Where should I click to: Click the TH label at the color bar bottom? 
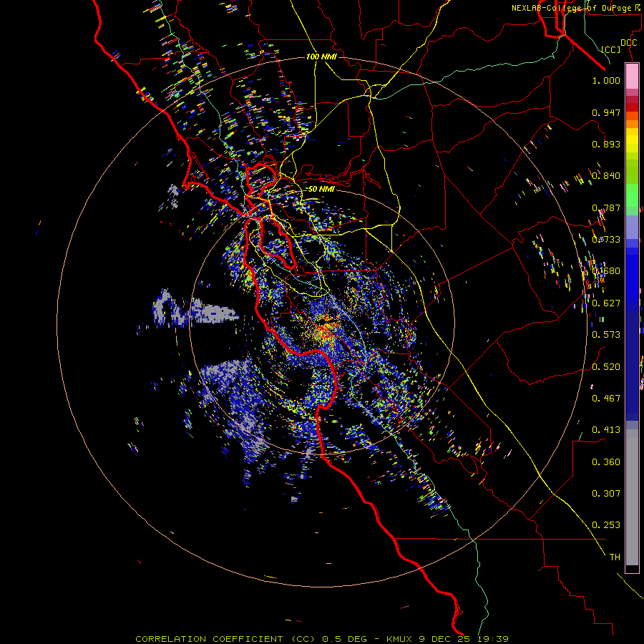tap(615, 557)
